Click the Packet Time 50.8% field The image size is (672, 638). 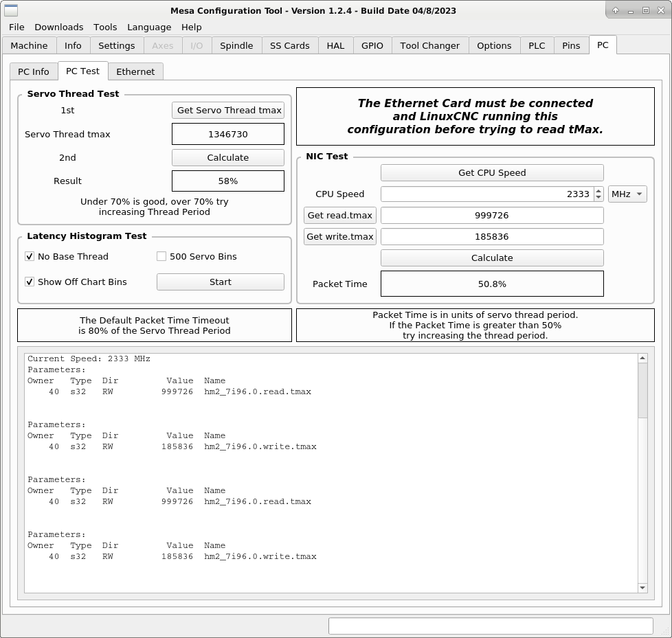point(492,284)
